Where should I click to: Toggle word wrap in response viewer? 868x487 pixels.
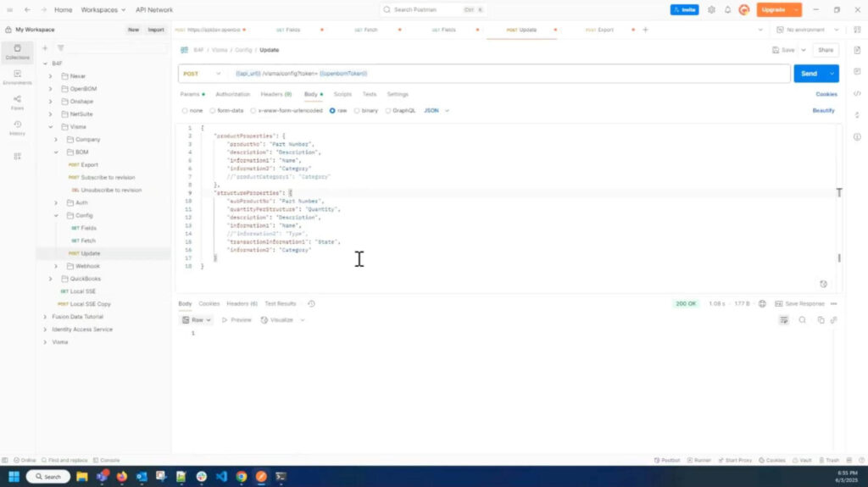pos(784,320)
